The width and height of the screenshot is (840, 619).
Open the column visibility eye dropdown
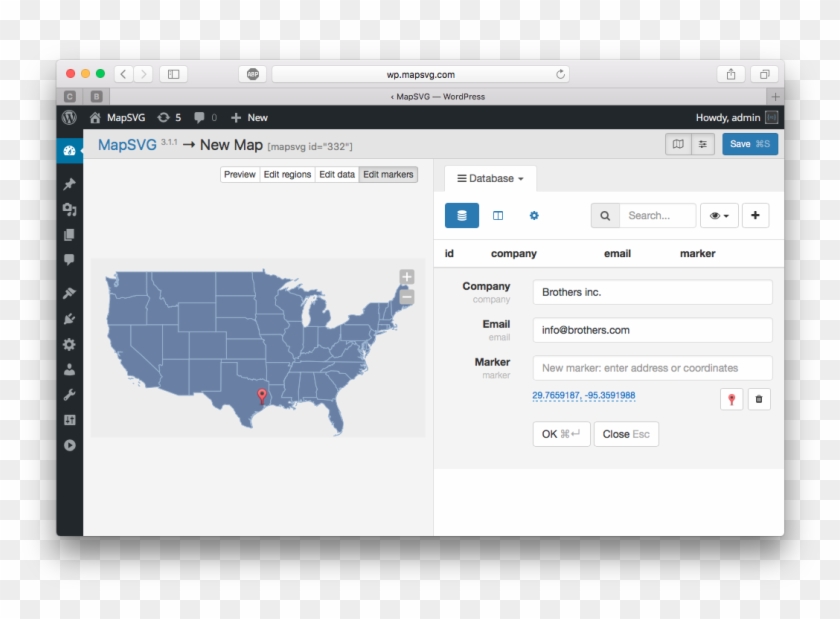pyautogui.click(x=718, y=215)
